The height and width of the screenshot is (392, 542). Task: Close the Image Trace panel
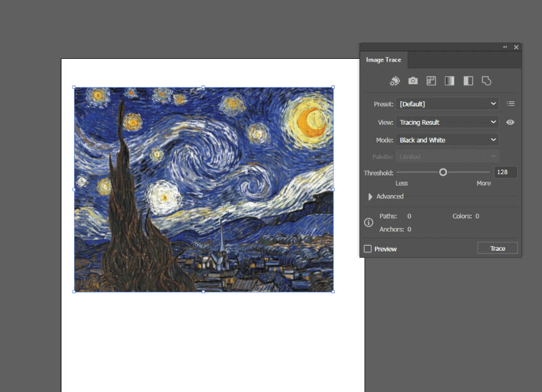(516, 47)
